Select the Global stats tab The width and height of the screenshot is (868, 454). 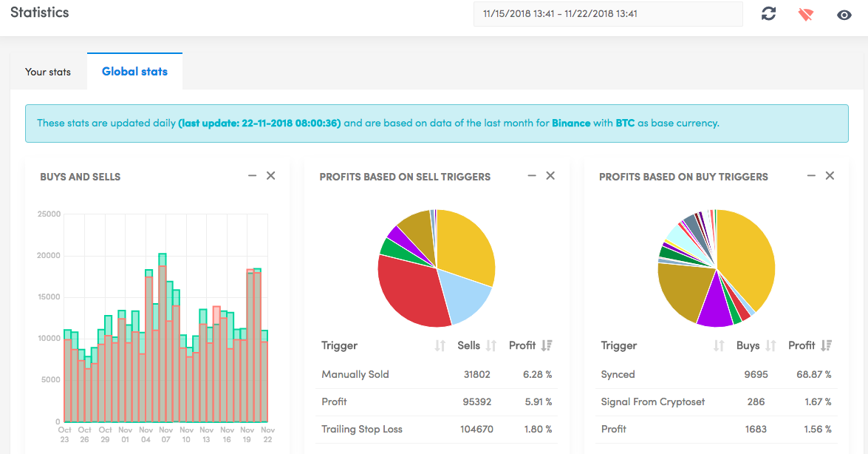coord(134,72)
